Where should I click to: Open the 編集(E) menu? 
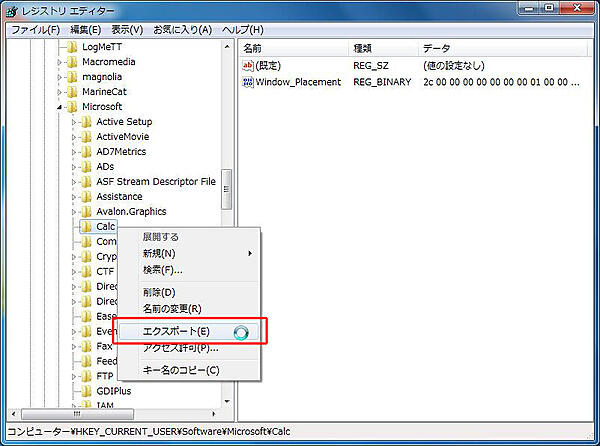[86, 30]
